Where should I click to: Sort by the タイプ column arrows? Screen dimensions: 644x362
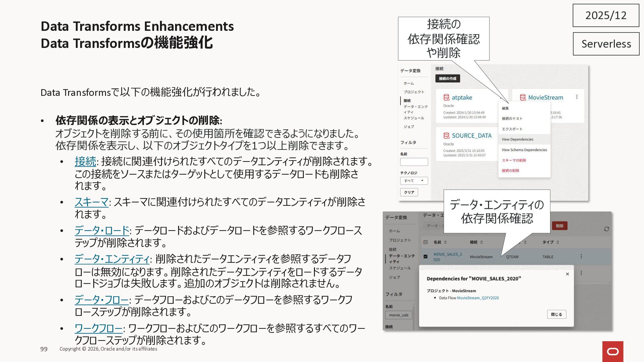click(x=557, y=242)
